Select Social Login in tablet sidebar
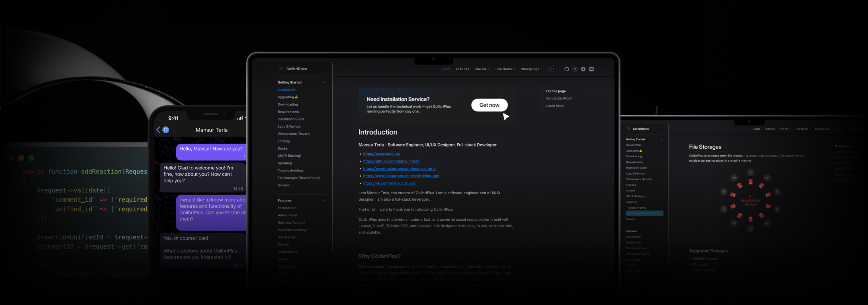 (287, 237)
